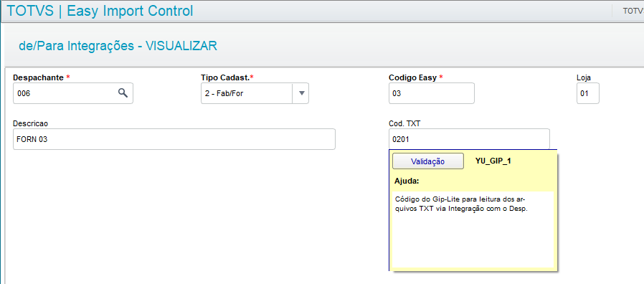This screenshot has height=284, width=644.
Task: Click the Descricao field FORN 03
Action: coord(174,139)
